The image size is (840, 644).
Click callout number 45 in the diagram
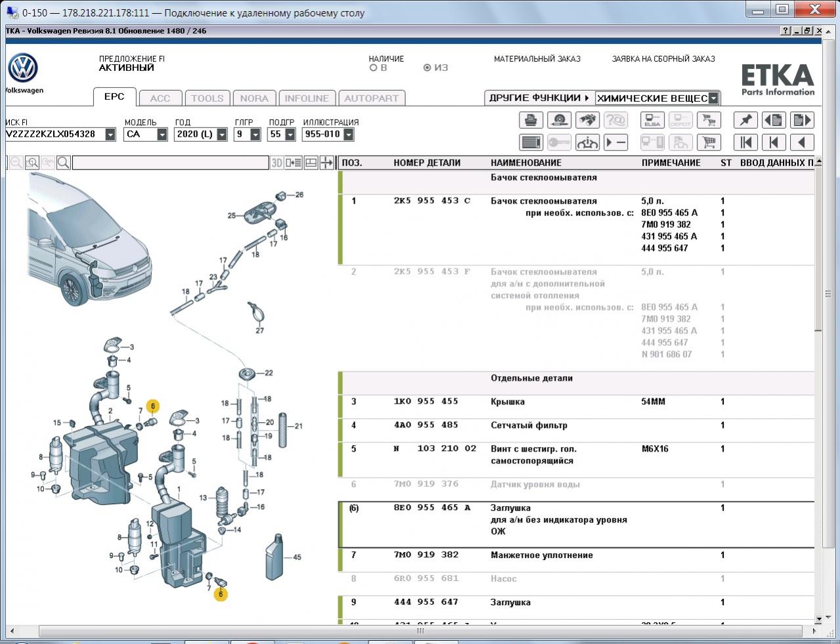pos(297,557)
